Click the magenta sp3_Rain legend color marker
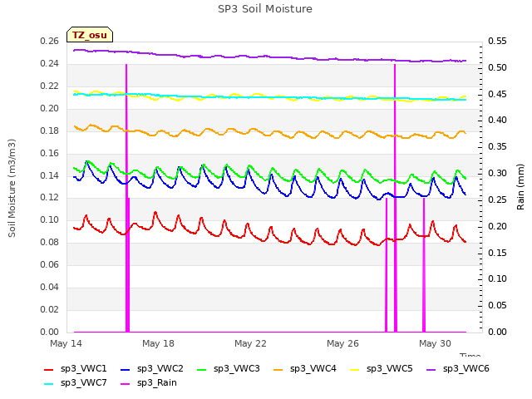The image size is (532, 399). 126,384
